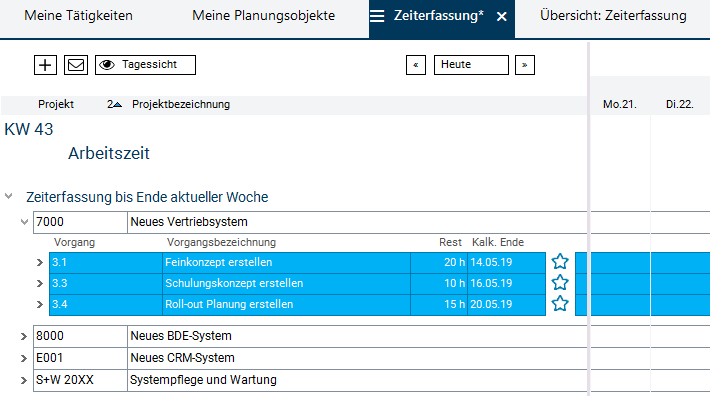Click the KW 43 week label
710x396 pixels.
click(x=29, y=129)
